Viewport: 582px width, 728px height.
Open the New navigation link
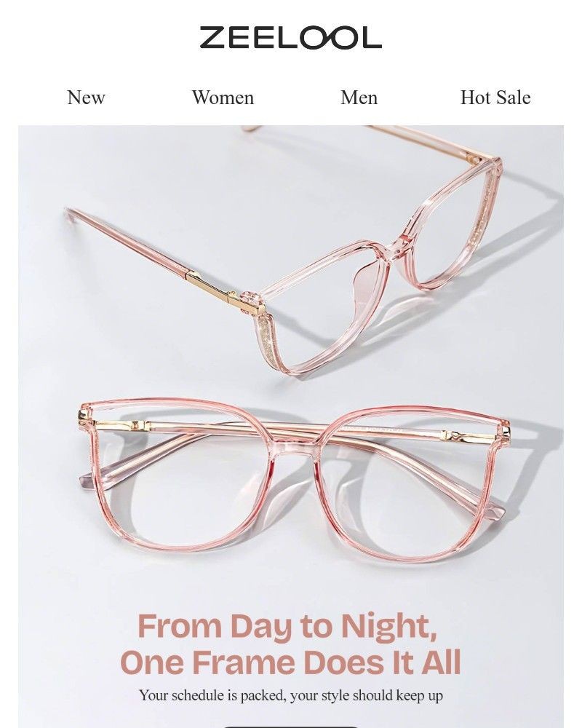(x=86, y=98)
